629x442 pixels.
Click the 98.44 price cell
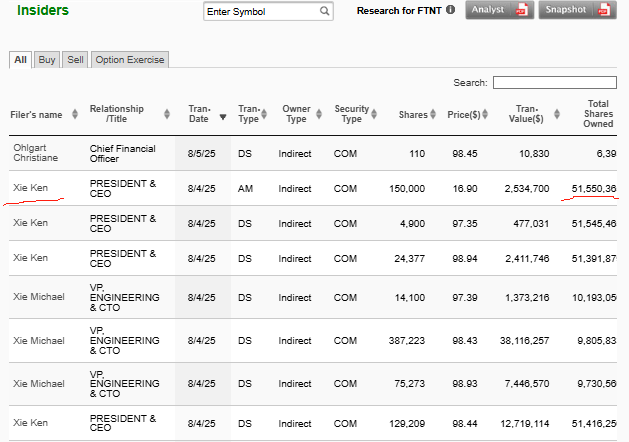(465, 423)
